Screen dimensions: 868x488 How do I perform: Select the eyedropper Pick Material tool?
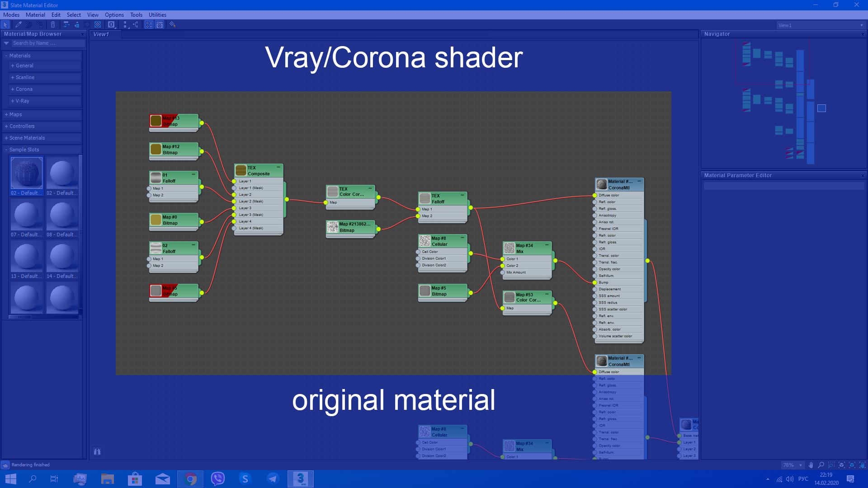click(19, 25)
